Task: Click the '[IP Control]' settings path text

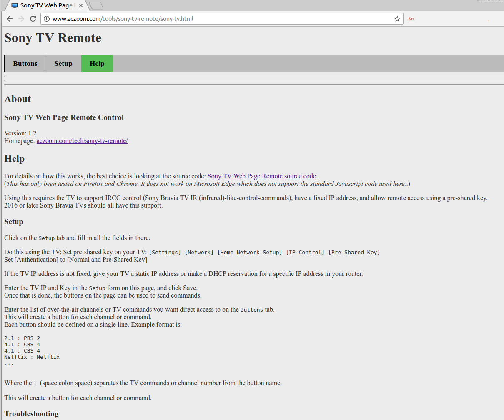Action: (x=305, y=252)
